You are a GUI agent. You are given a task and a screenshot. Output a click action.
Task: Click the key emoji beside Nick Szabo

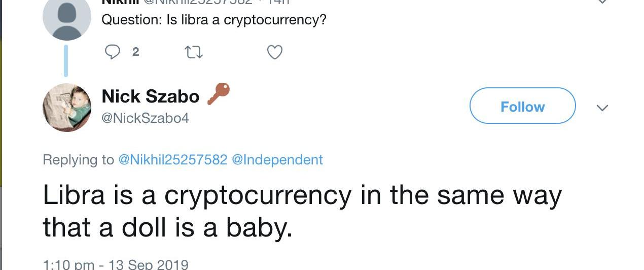219,94
